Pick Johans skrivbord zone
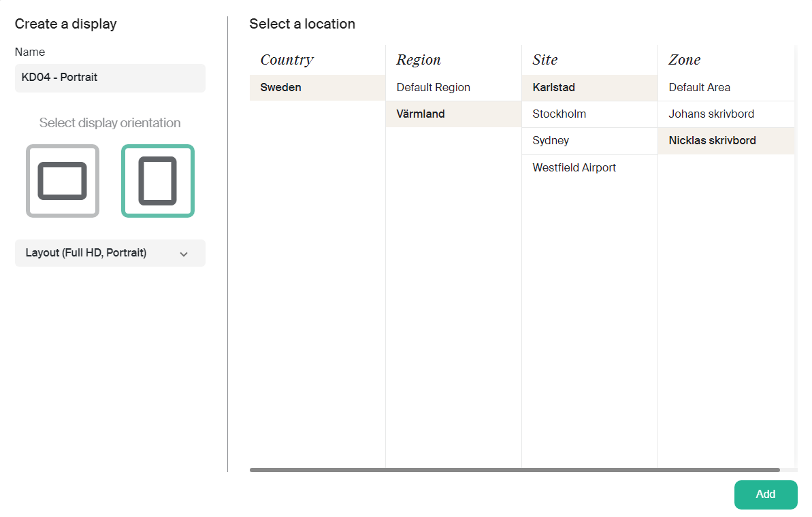 coord(726,114)
